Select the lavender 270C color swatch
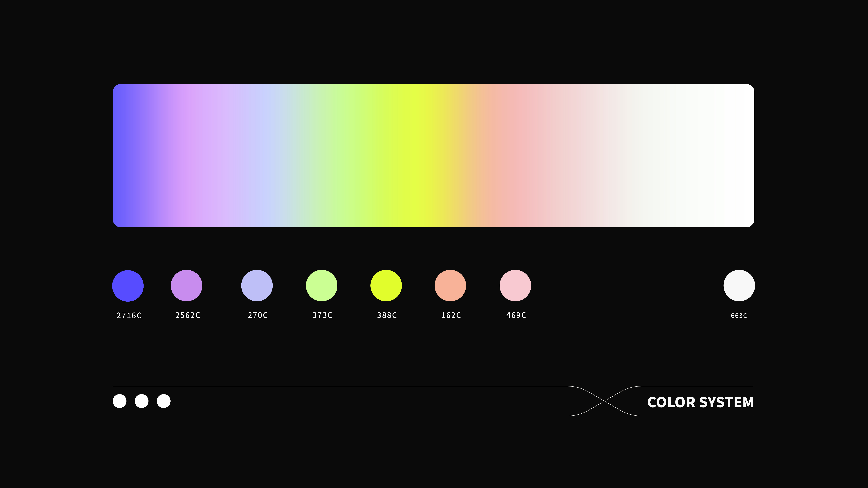Screen dimensions: 868x488 tap(257, 286)
